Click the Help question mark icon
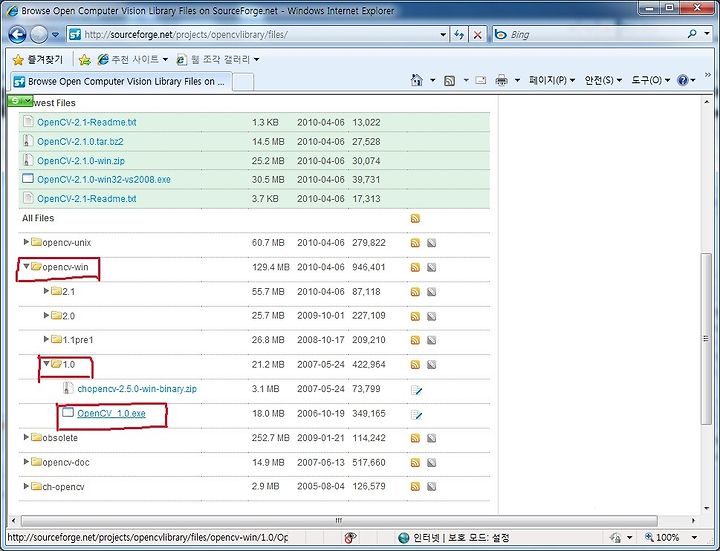Image resolution: width=720 pixels, height=551 pixels. pos(683,80)
